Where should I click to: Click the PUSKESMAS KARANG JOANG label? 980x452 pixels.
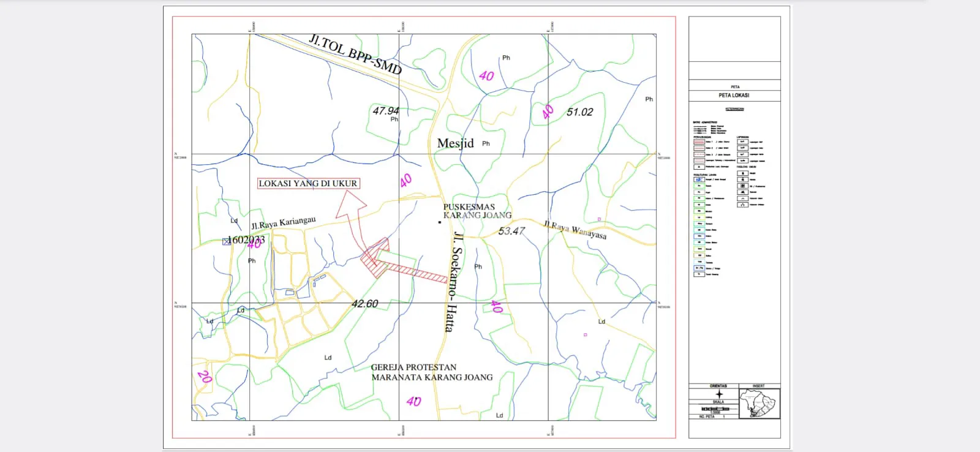477,211
